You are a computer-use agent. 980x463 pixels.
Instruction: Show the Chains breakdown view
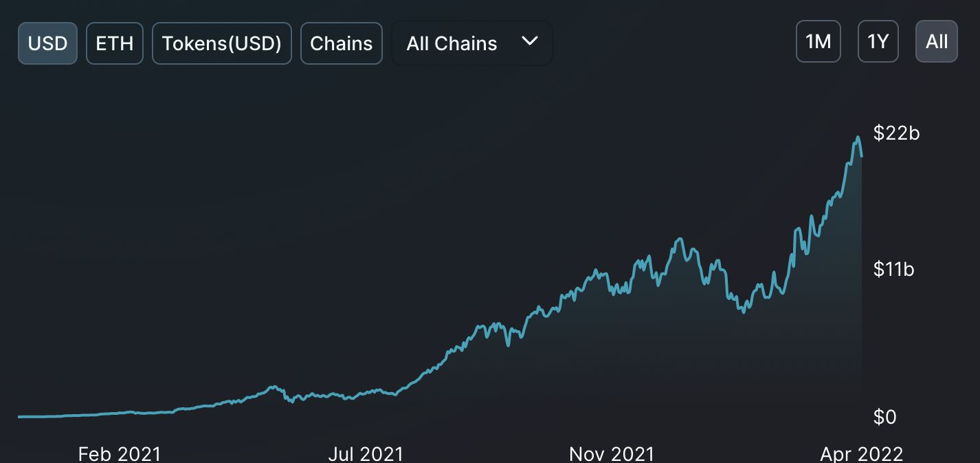[x=341, y=43]
